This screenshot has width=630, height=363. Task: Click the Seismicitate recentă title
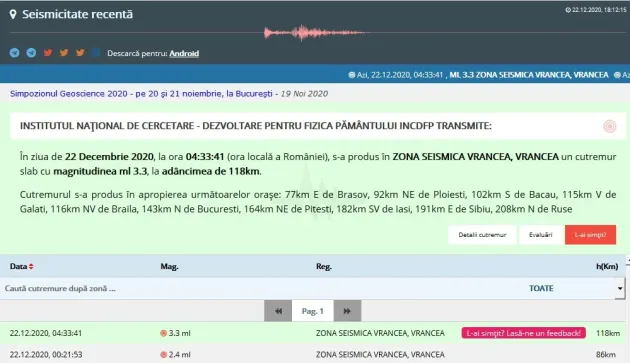77,14
